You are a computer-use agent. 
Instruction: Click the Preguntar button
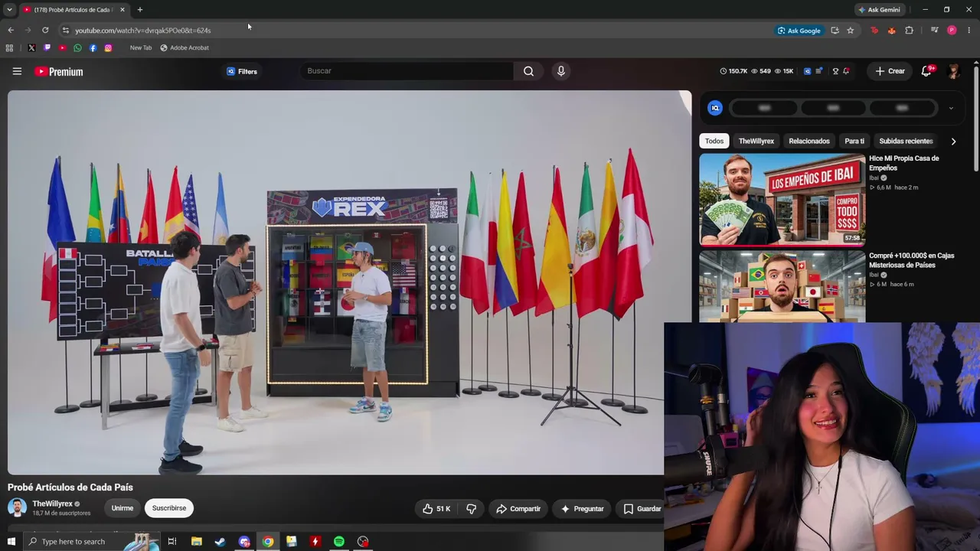click(x=583, y=509)
